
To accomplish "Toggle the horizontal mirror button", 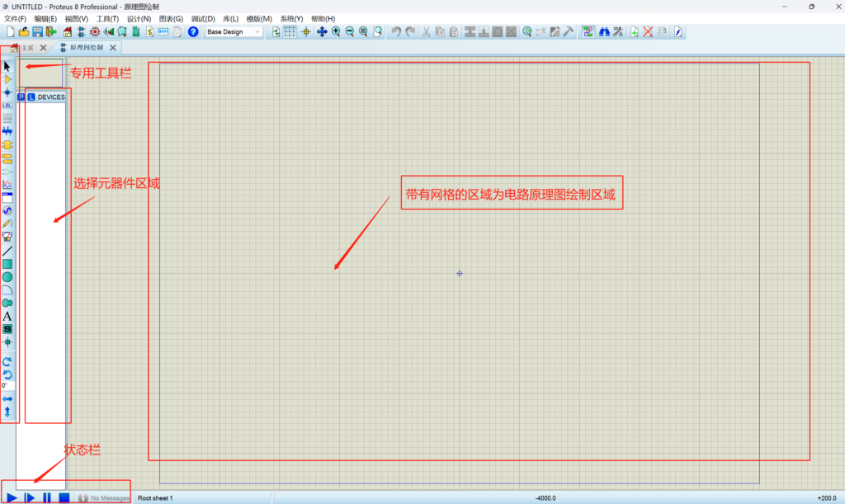I will point(7,398).
